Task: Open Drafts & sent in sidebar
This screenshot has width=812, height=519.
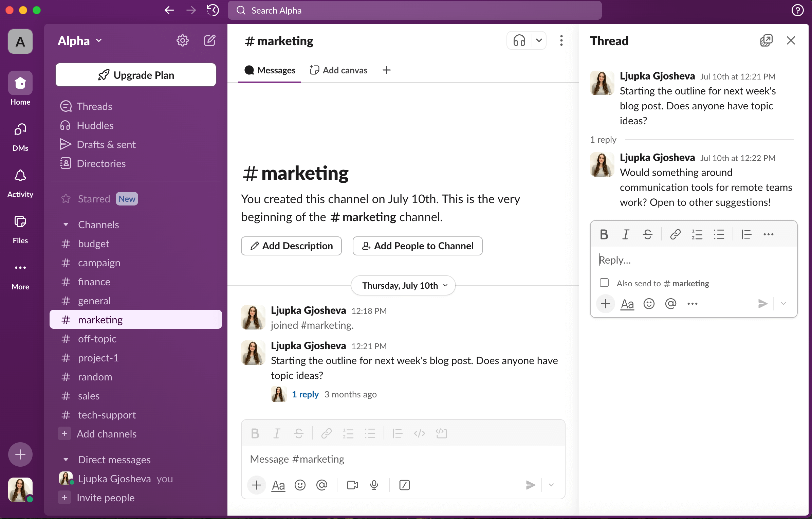Action: 106,144
